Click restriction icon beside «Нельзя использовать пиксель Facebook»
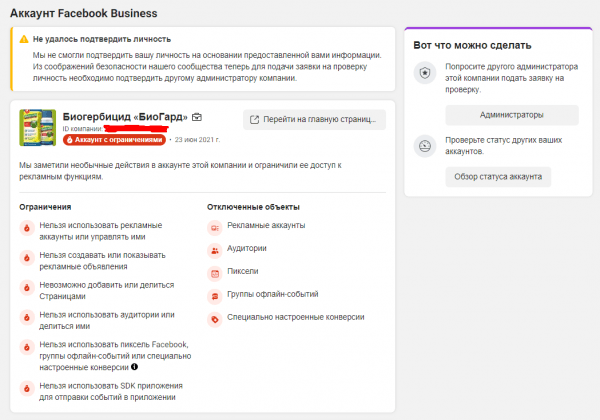The image size is (600, 420). coord(27,347)
